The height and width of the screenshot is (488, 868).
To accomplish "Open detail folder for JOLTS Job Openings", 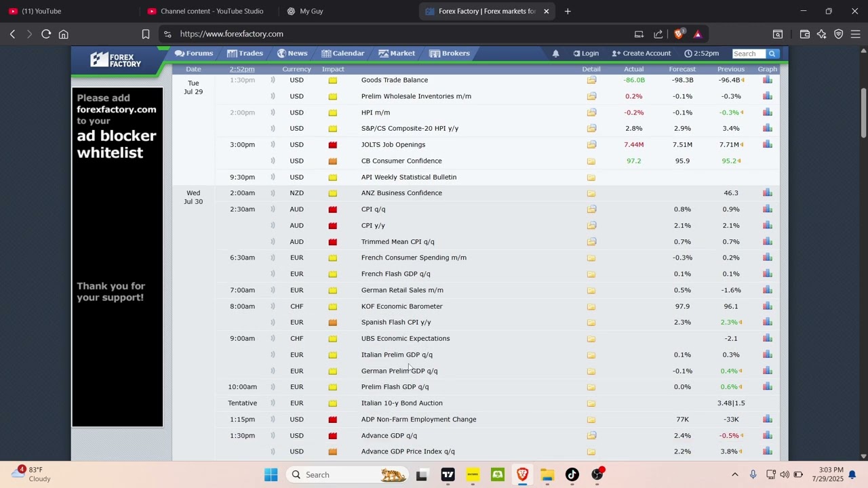I will (591, 144).
